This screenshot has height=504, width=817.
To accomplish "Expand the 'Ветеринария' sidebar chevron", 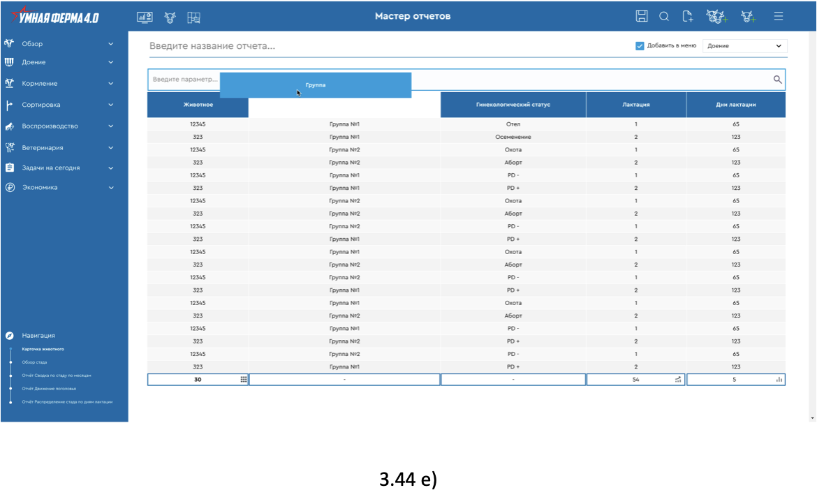I will click(x=110, y=148).
